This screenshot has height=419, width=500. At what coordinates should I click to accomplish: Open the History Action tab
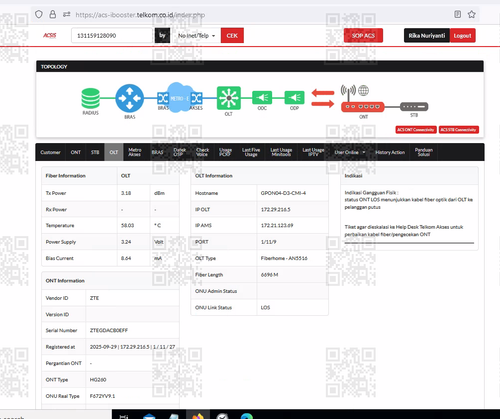coord(390,152)
